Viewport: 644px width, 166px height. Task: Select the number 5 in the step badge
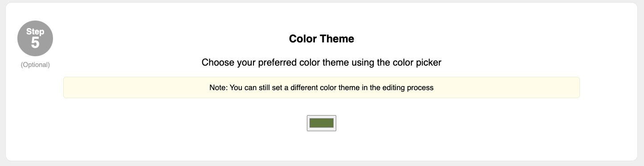coord(35,43)
